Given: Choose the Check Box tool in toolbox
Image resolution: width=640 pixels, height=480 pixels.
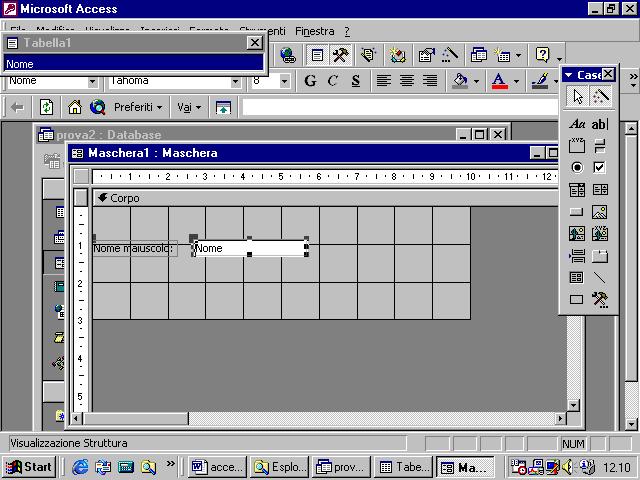Looking at the screenshot, I should click(x=600, y=167).
